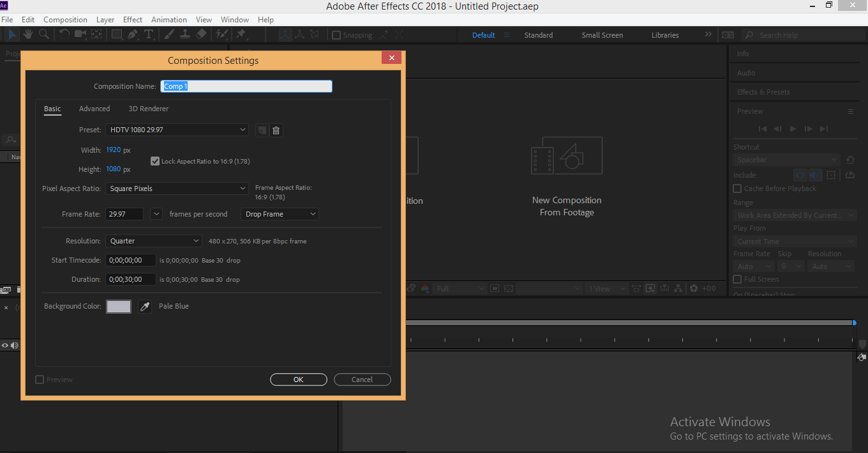Click OK in Composition Settings

click(x=298, y=380)
